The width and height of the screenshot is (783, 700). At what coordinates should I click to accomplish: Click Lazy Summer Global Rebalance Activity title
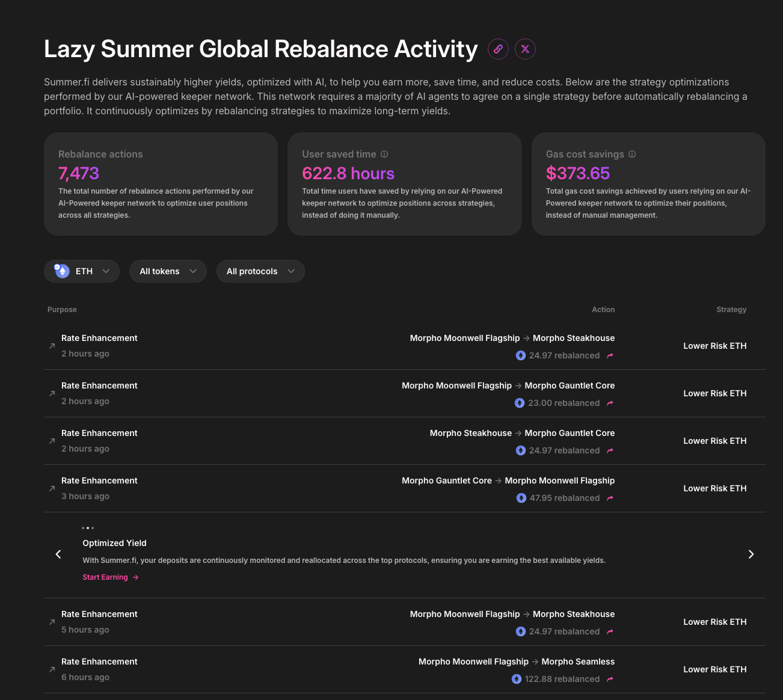click(261, 49)
